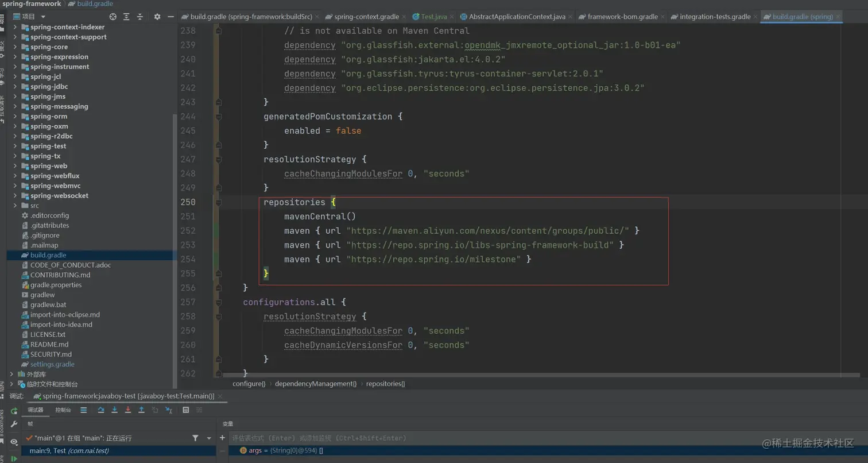This screenshot has height=463, width=868.
Task: Close the spring-context.gradle tab
Action: pyautogui.click(x=403, y=17)
